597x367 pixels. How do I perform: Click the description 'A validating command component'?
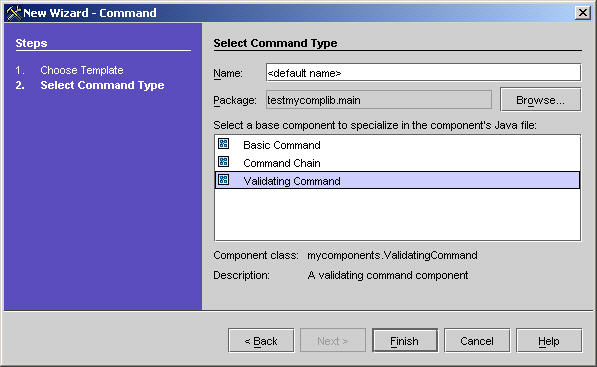388,275
